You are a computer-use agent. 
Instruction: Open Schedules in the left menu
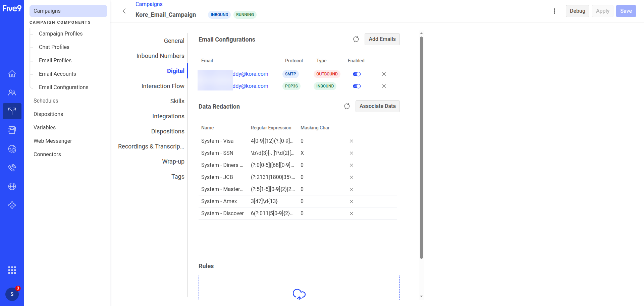coord(46,101)
